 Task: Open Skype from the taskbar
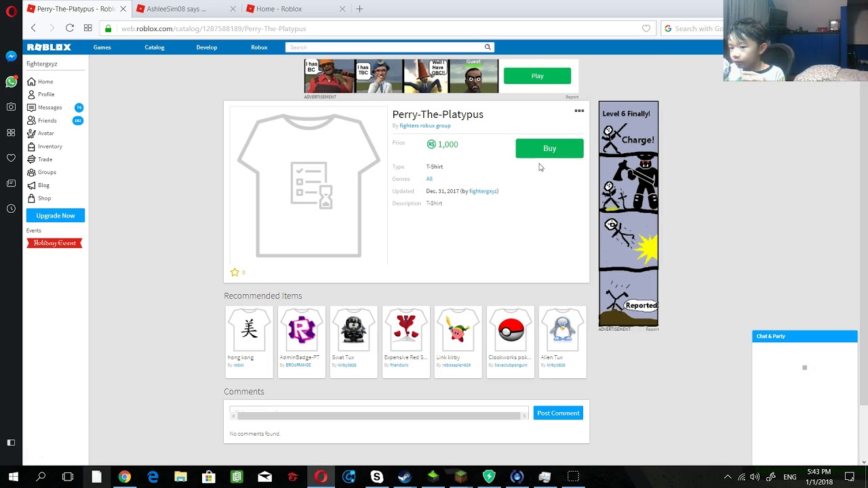pyautogui.click(x=376, y=477)
